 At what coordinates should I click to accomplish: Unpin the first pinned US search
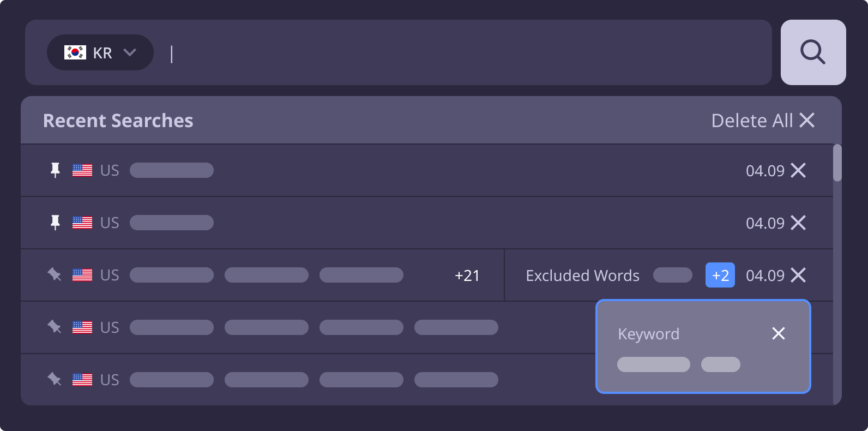coord(55,170)
